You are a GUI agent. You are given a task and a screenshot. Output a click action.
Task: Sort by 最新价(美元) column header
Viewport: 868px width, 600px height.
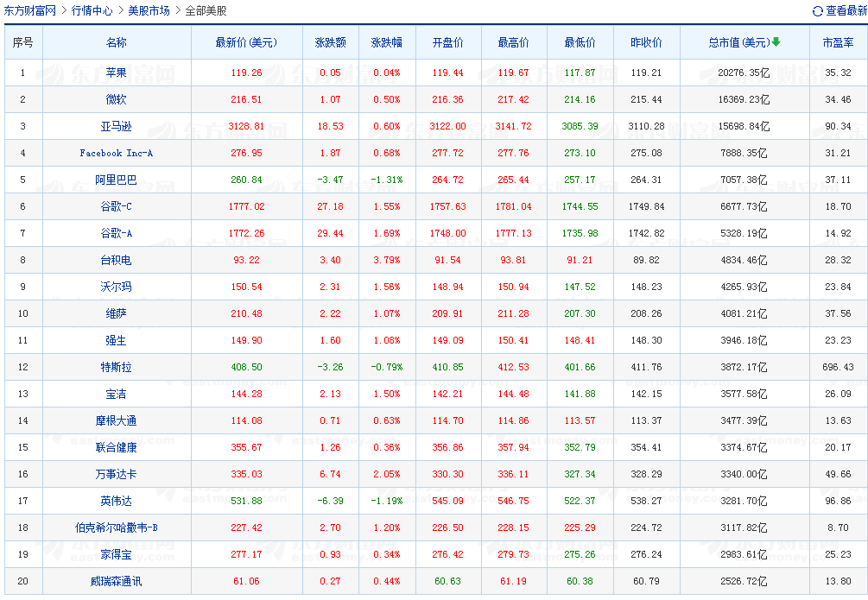click(x=246, y=42)
